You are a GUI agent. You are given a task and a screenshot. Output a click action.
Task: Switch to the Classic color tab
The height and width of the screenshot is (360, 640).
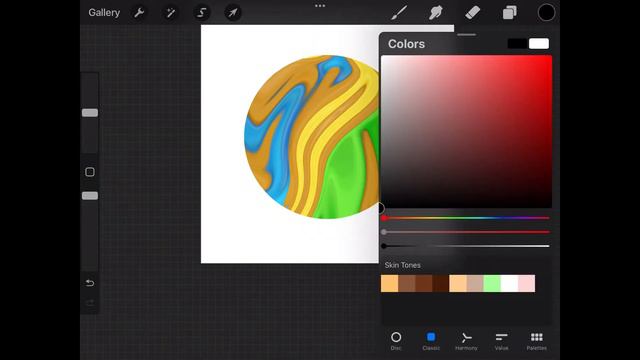point(431,341)
